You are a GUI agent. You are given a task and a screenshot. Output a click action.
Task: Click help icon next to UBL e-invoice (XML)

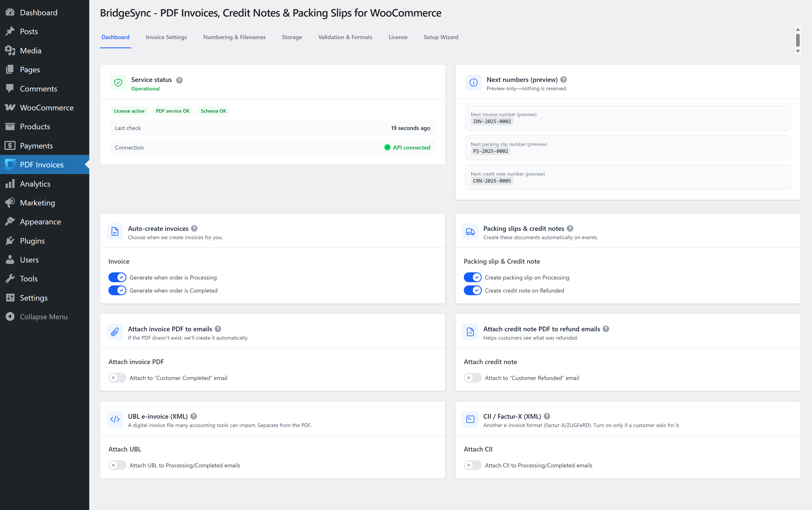(194, 416)
